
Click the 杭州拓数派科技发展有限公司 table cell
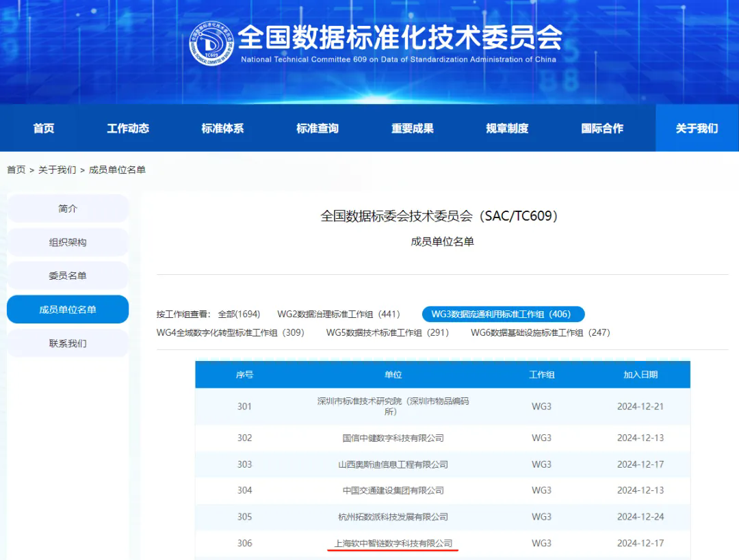click(x=393, y=517)
